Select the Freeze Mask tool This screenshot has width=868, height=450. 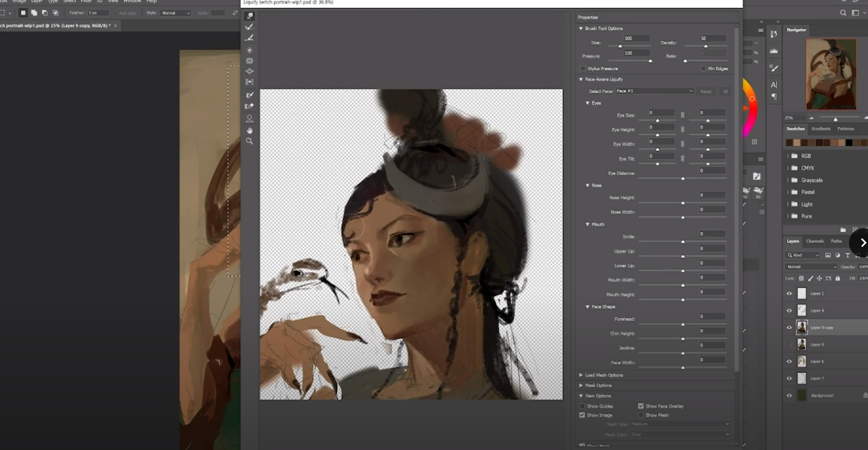[x=250, y=95]
